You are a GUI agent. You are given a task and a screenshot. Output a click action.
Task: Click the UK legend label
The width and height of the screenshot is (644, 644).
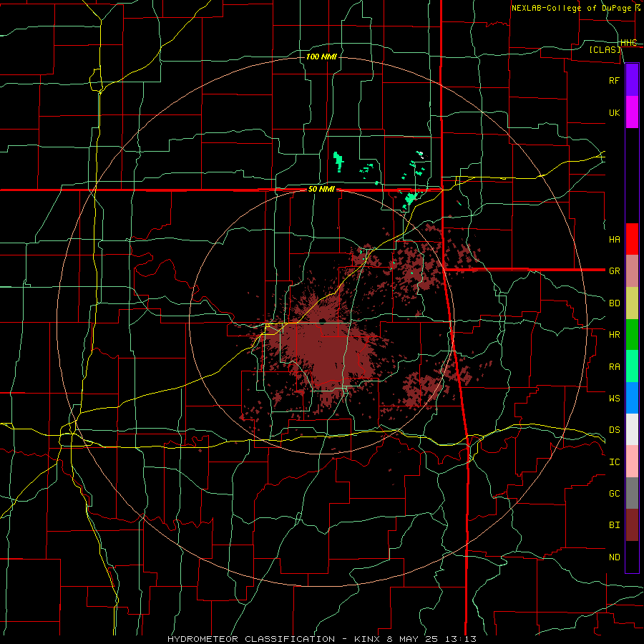(614, 112)
